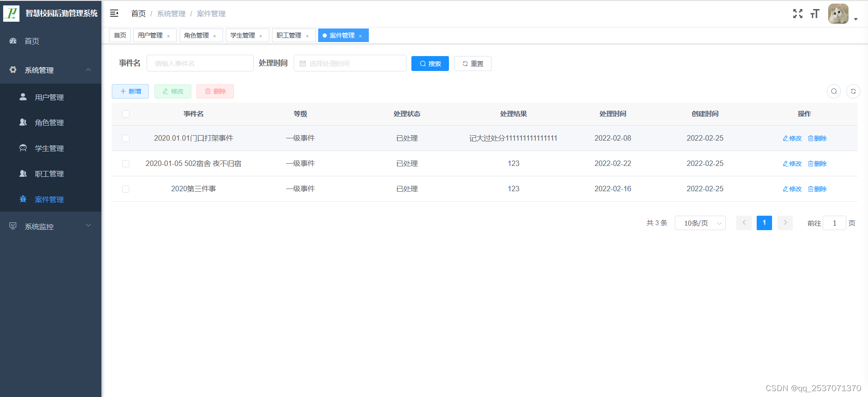Close the active 案件管理 tab
This screenshot has width=868, height=397.
click(360, 36)
